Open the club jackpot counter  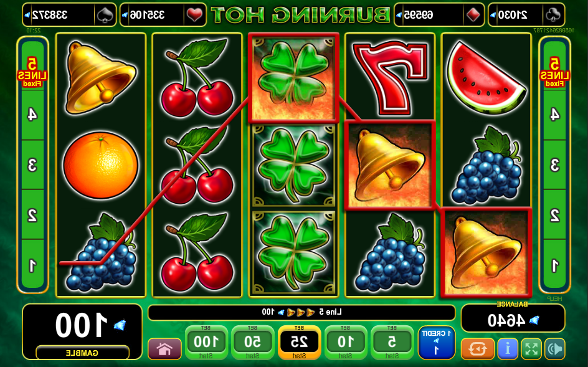coord(526,15)
